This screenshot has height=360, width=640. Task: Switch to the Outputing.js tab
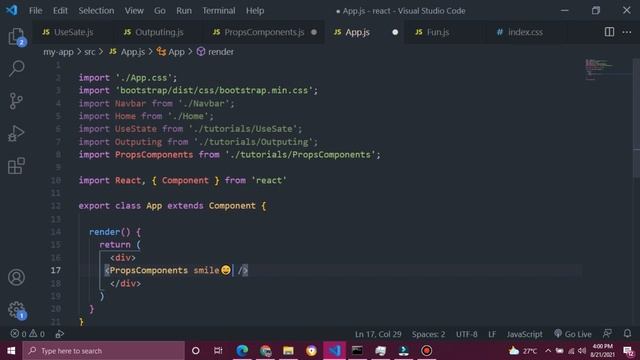pos(159,32)
